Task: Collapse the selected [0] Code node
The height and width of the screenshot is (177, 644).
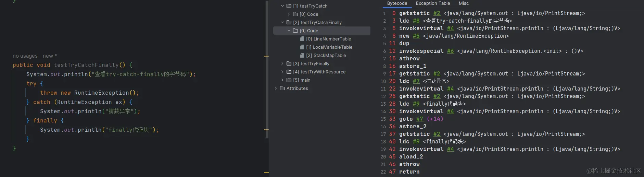Action: click(x=289, y=31)
